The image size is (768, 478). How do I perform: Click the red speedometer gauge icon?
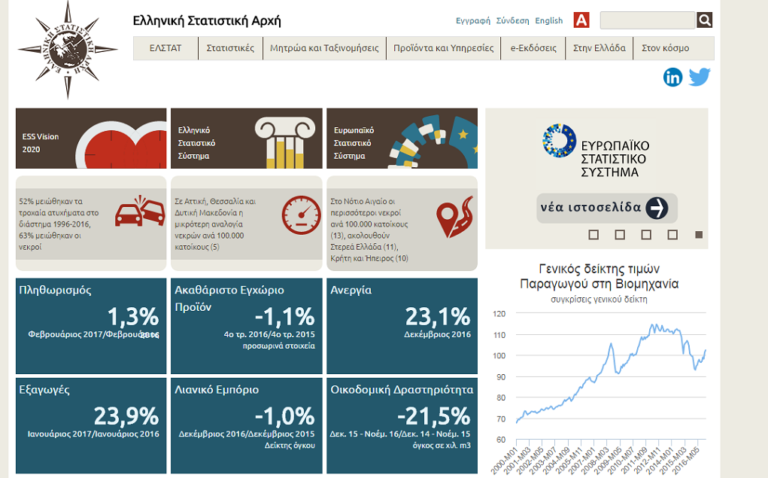pos(301,215)
